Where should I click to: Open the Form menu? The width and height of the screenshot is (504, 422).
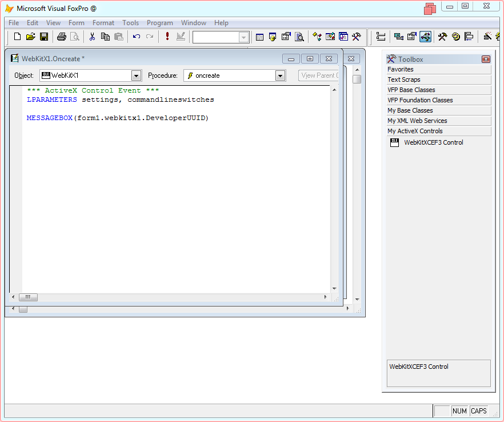point(77,23)
